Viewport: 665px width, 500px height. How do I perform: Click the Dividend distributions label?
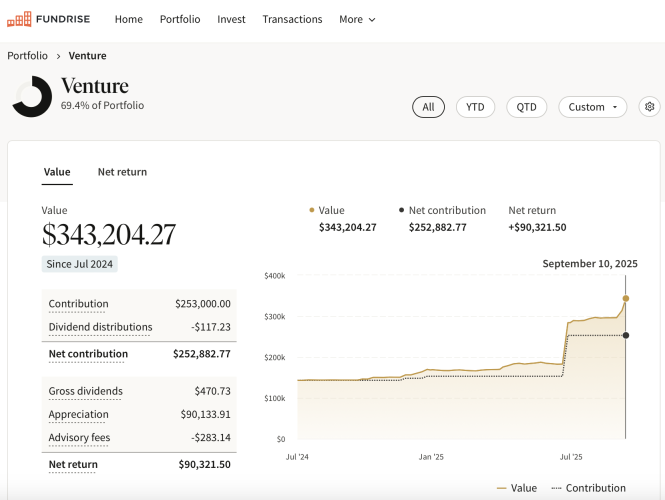(100, 327)
